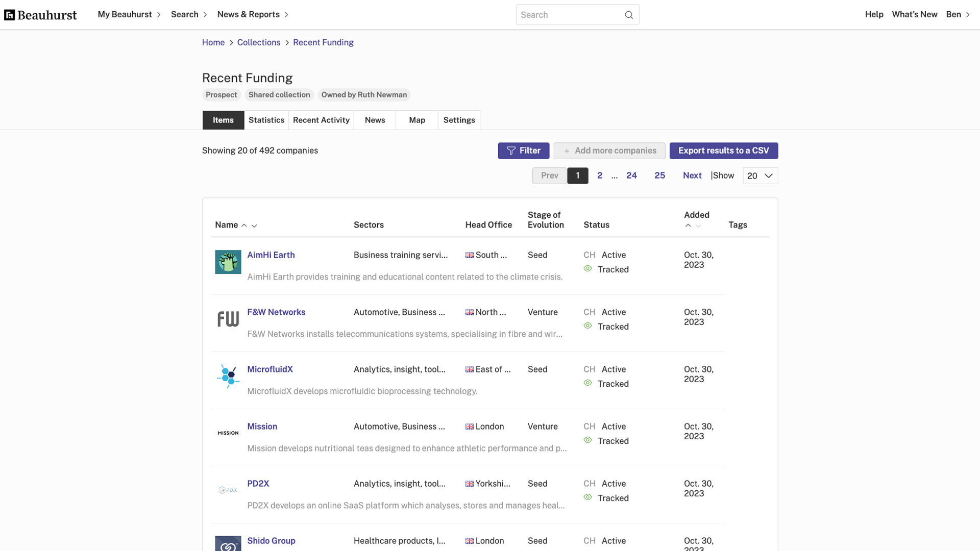This screenshot has height=551, width=980.
Task: Sort Added column descending arrow
Action: tap(698, 226)
